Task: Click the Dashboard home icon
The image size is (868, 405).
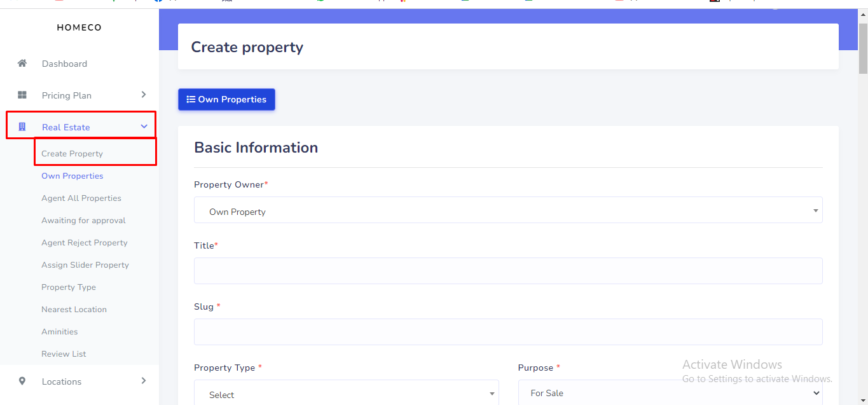Action: [22, 64]
